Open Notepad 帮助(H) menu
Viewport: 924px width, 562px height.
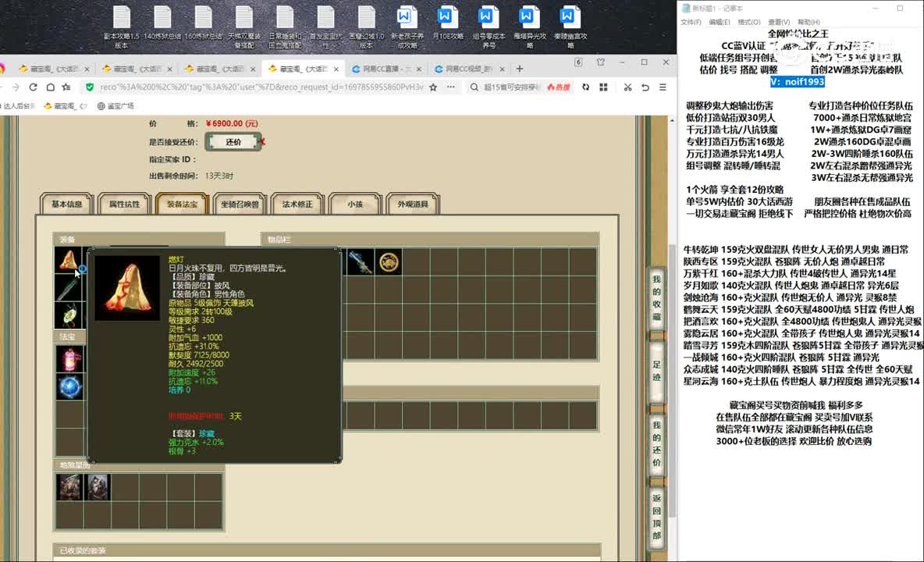click(808, 23)
